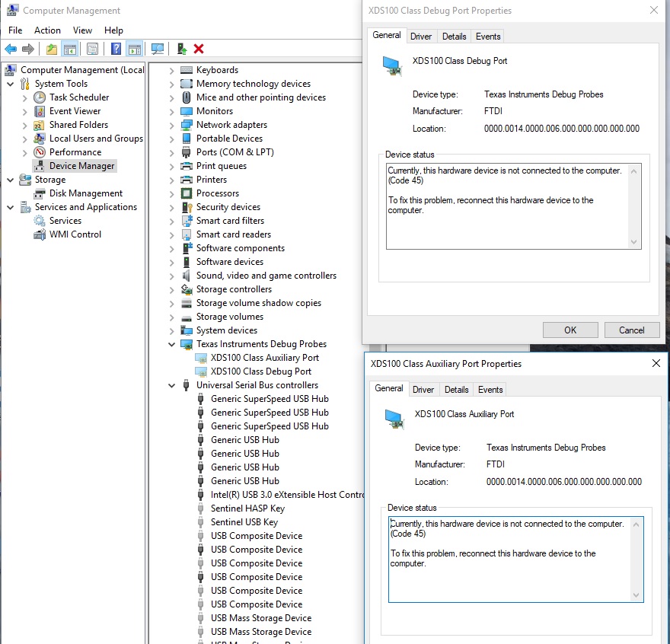Select Storage volume shadow copies category
The height and width of the screenshot is (644, 670).
point(259,303)
